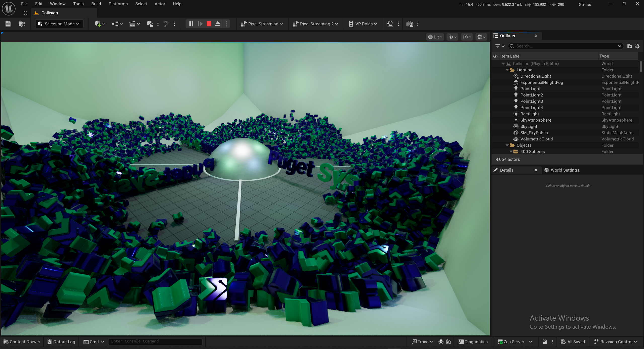Collapse the Objects folder
This screenshot has height=349, width=644.
tap(507, 145)
